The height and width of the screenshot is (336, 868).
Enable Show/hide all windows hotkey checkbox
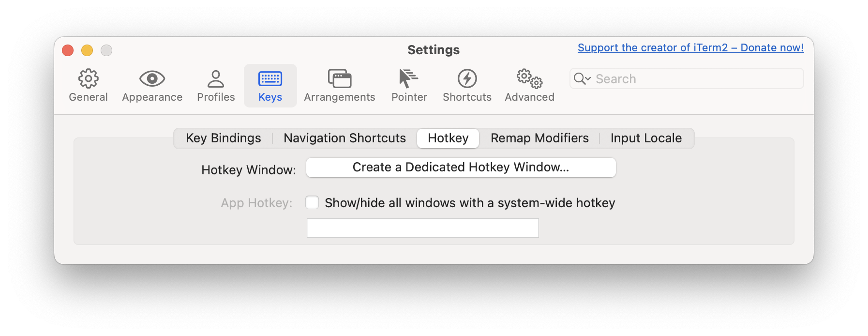point(312,202)
